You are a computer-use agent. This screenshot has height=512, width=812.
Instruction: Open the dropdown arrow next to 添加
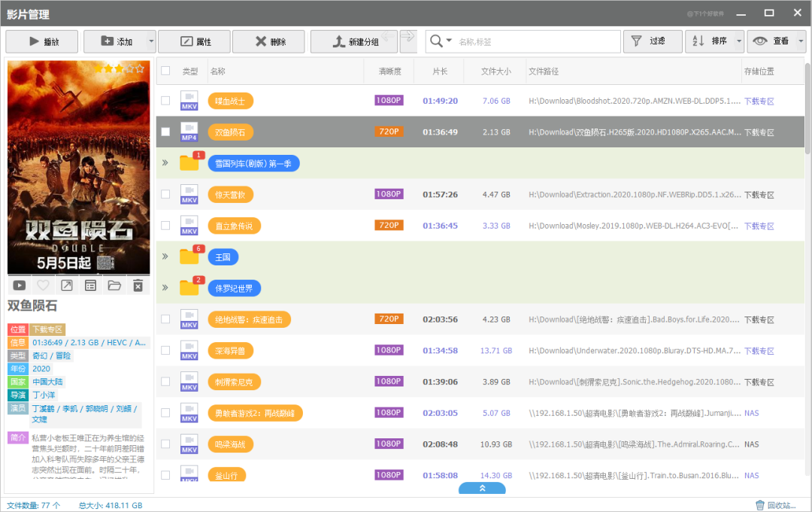click(x=151, y=41)
